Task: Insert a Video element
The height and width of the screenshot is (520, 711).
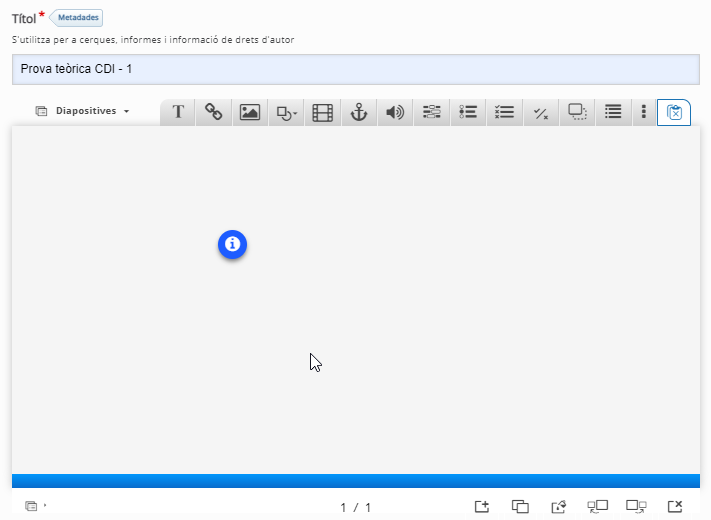Action: [x=323, y=112]
